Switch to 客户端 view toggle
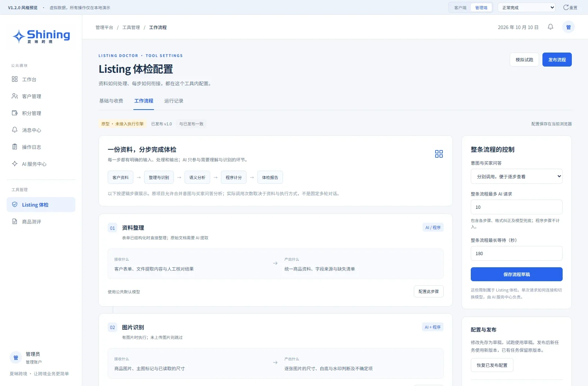This screenshot has width=588, height=386. point(460,7)
